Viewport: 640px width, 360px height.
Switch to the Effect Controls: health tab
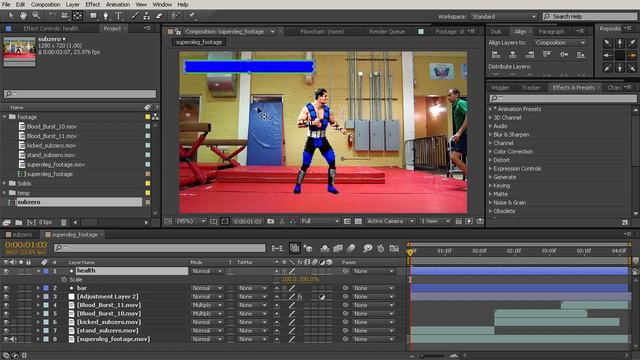(51, 29)
